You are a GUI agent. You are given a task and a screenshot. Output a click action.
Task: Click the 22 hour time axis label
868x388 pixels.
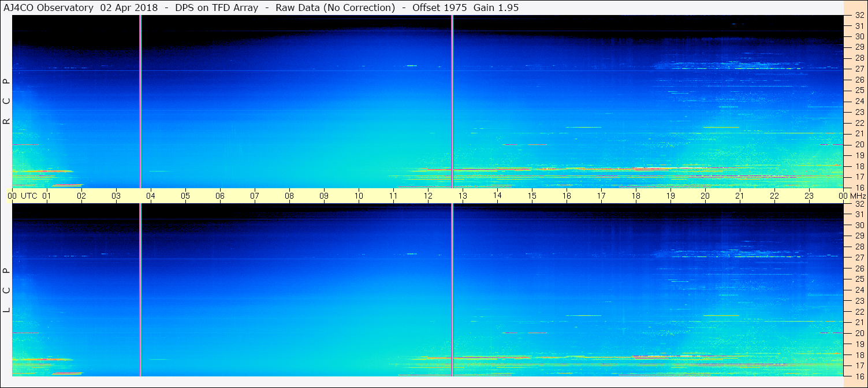point(774,196)
